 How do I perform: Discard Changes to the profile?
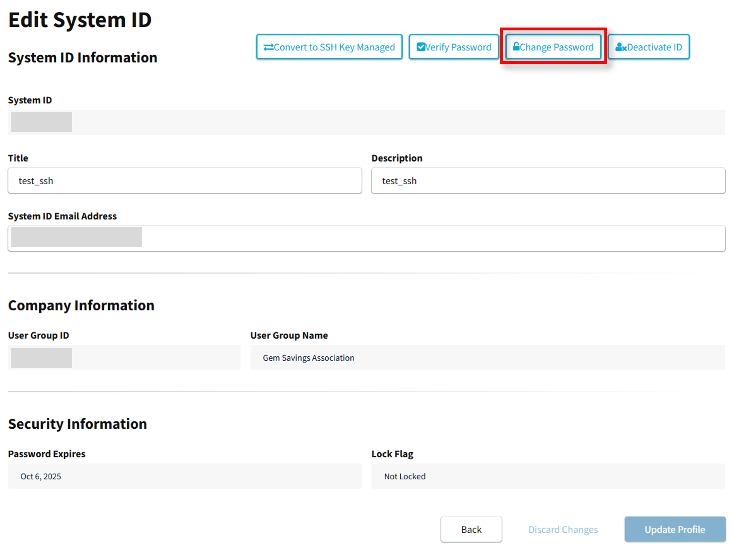click(563, 530)
